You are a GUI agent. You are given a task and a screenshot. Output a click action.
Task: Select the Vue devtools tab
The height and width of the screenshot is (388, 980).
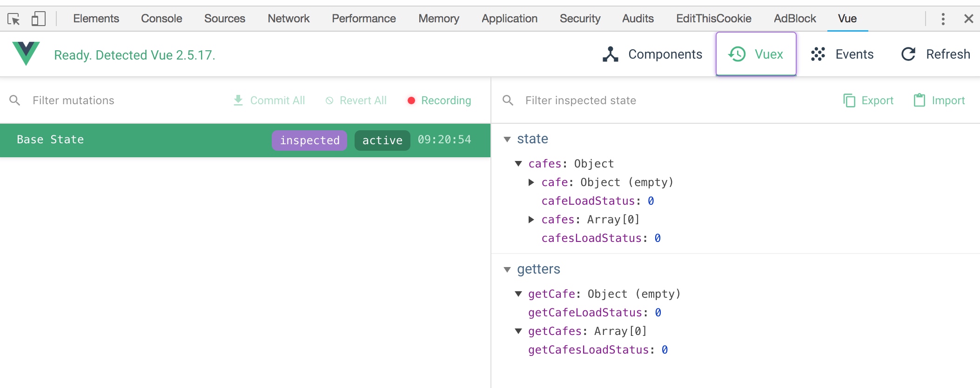847,19
